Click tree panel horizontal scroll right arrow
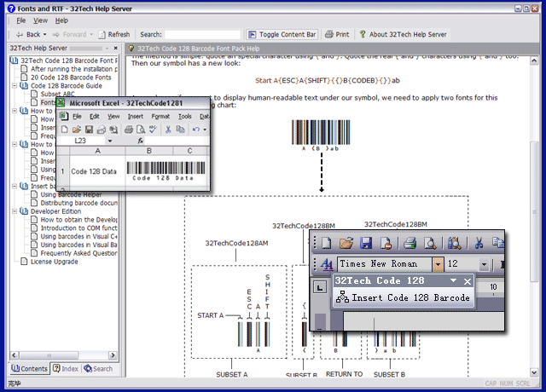Viewport: 546px width, 392px height. click(x=113, y=355)
